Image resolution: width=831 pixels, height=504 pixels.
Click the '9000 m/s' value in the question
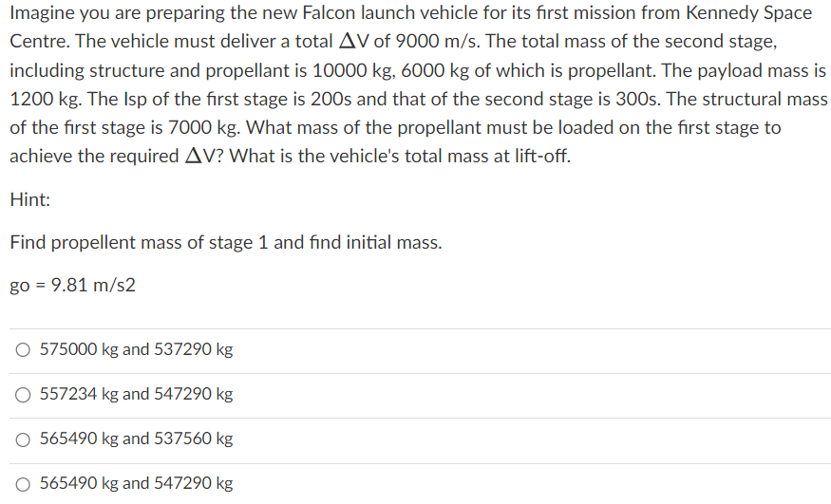(438, 42)
